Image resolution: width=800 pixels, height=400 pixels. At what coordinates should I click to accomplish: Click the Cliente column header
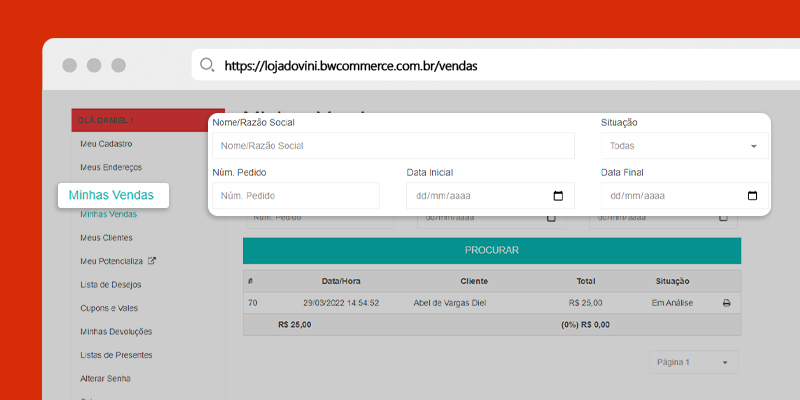474,281
